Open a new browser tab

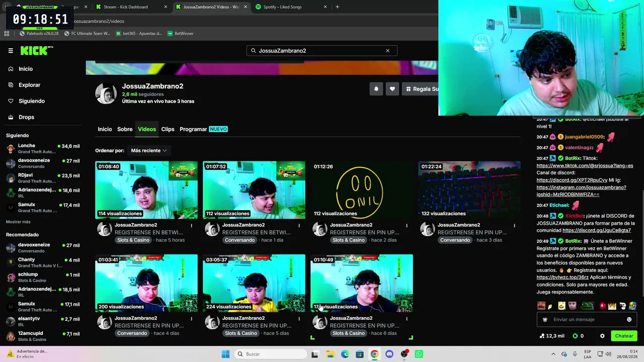(337, 7)
